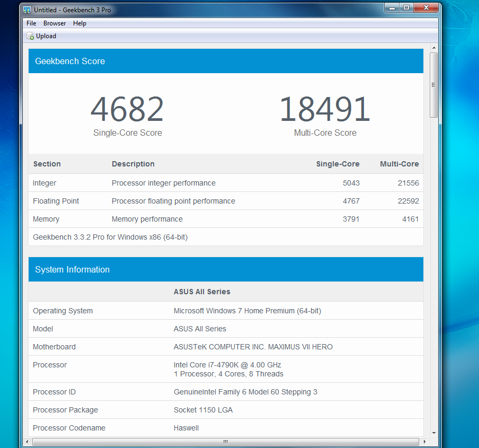Viewport: 479px width, 448px height.
Task: Click the Description column header
Action: [133, 164]
